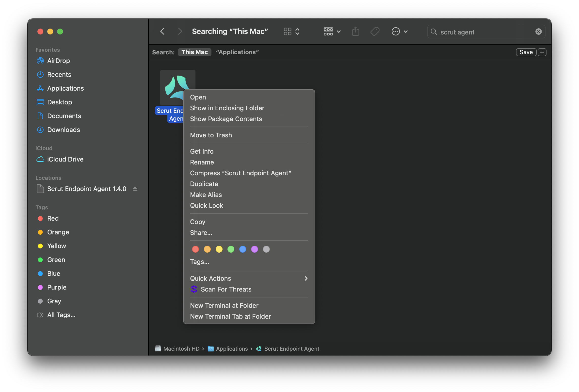This screenshot has width=579, height=392.
Task: Open the Group By grid dropdown
Action: click(x=332, y=32)
